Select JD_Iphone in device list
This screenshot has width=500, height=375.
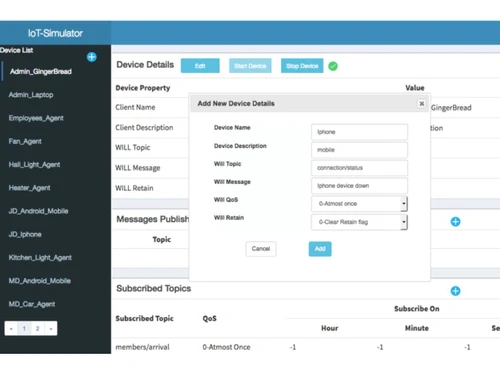point(25,234)
